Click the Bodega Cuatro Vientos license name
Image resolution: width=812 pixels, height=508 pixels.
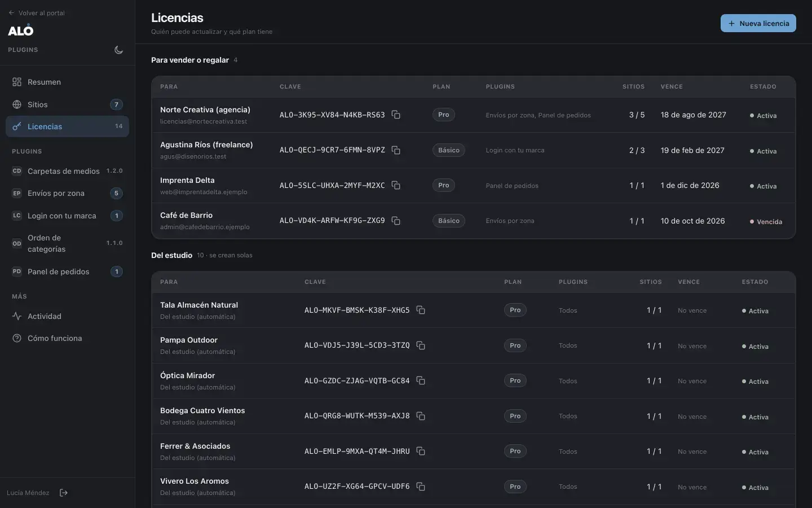pos(202,411)
